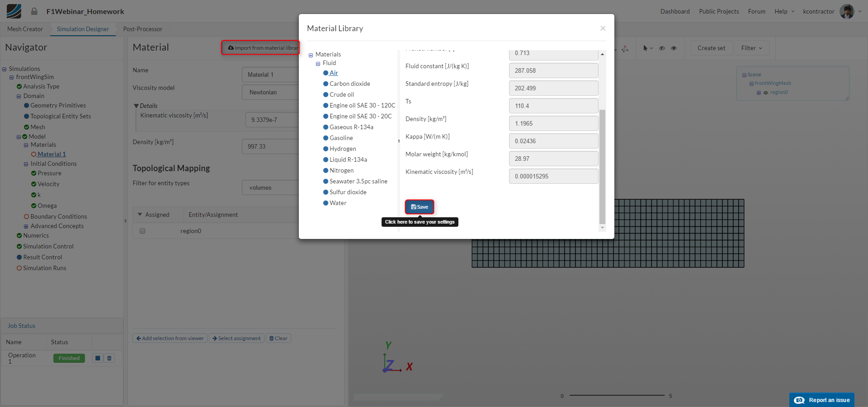Viewport: 868px width, 407px height.
Task: Collapse the Simulations tree root
Action: 5,69
